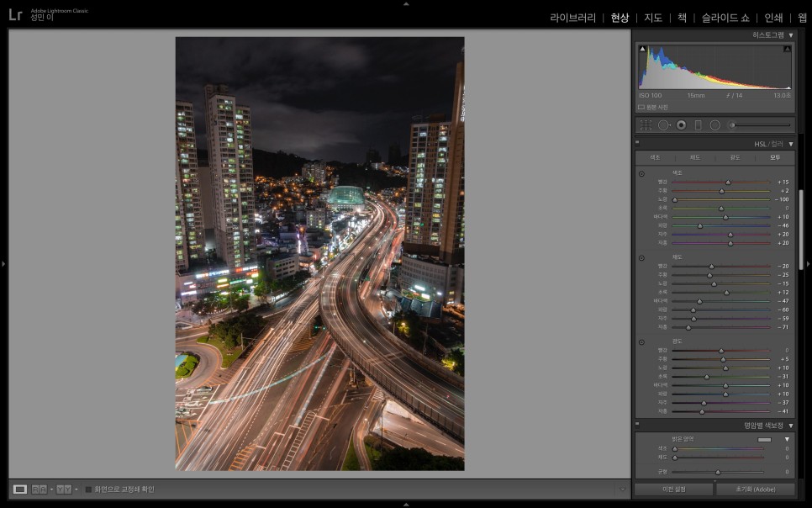Click the 성민 이 identity plate name
This screenshot has height=508, width=812.
coord(42,17)
